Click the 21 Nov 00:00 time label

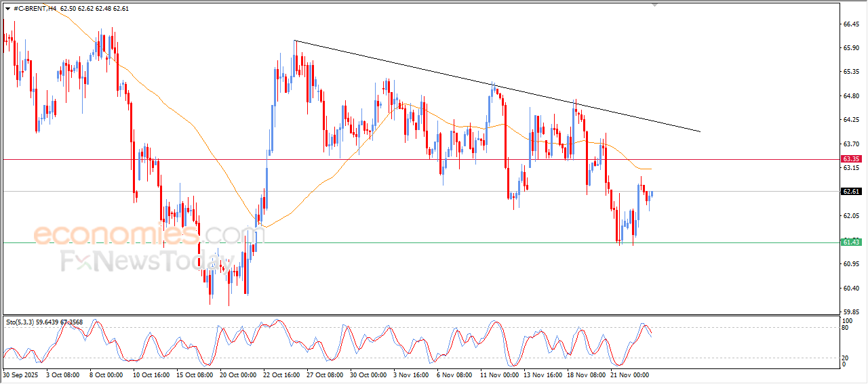[x=629, y=374]
